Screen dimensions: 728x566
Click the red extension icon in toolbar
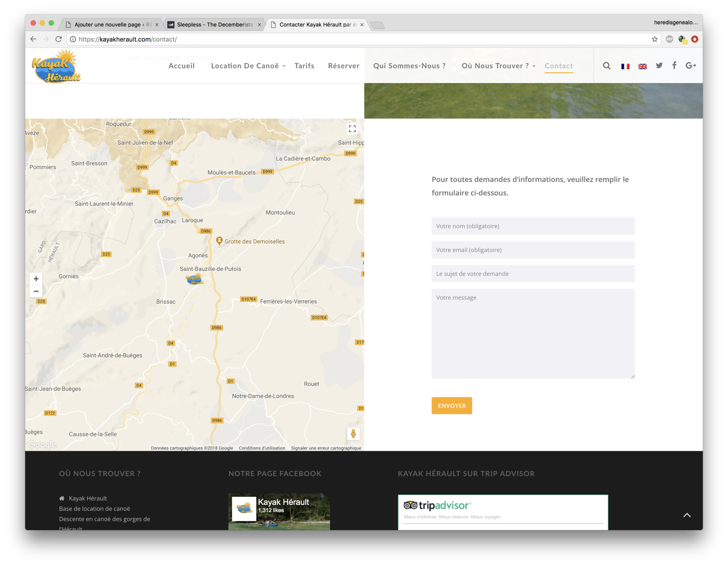coord(695,39)
